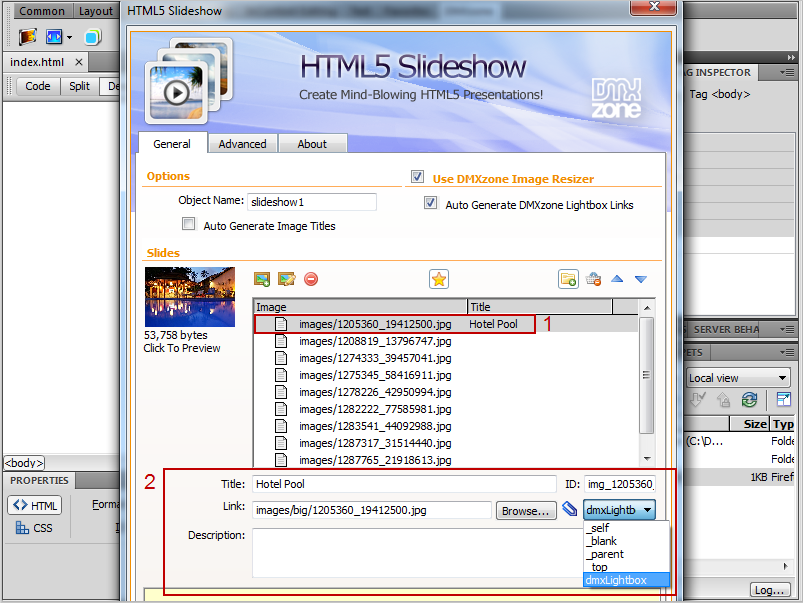Click the slide list scroll down arrow
The width and height of the screenshot is (803, 603).
click(647, 459)
